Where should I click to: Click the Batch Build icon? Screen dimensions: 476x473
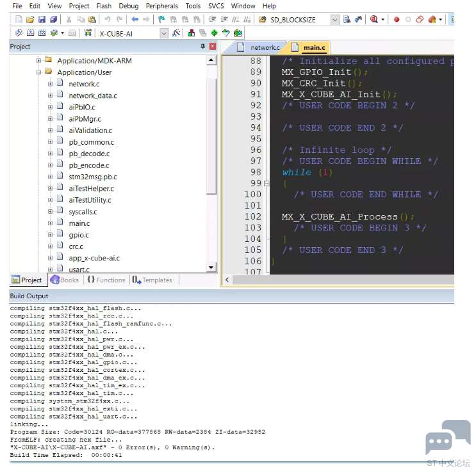coord(54,33)
